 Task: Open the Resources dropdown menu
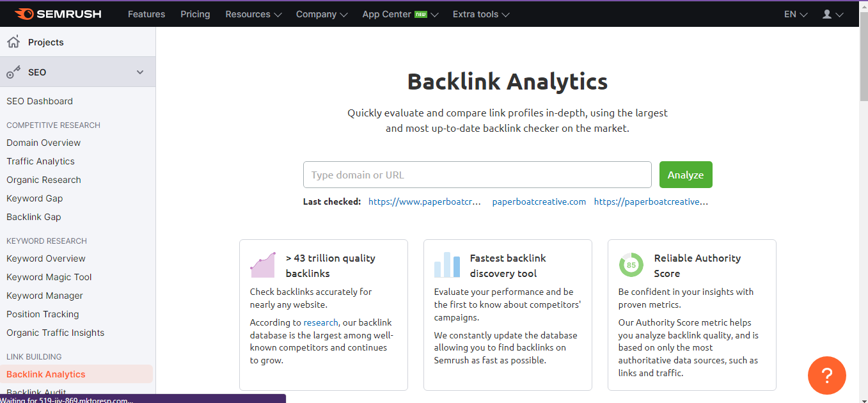(253, 14)
